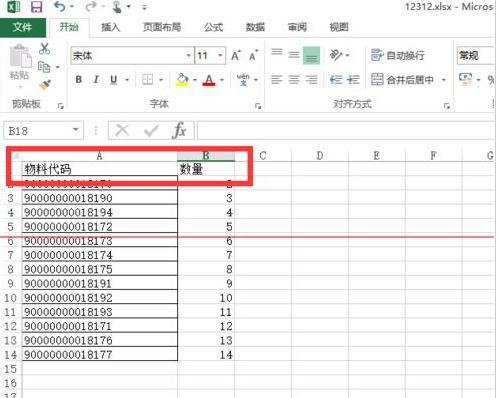Switch to the 审阅 tab
Screen dimensions: 500x398
pos(297,27)
